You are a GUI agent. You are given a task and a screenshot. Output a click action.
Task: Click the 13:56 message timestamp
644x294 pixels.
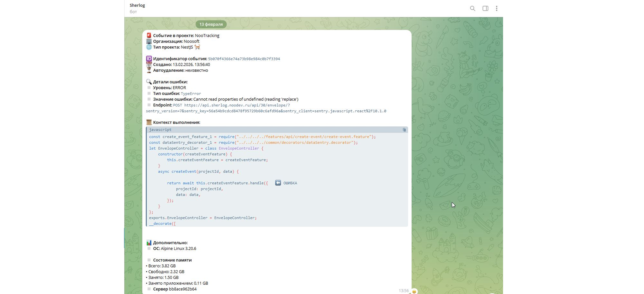(403, 290)
